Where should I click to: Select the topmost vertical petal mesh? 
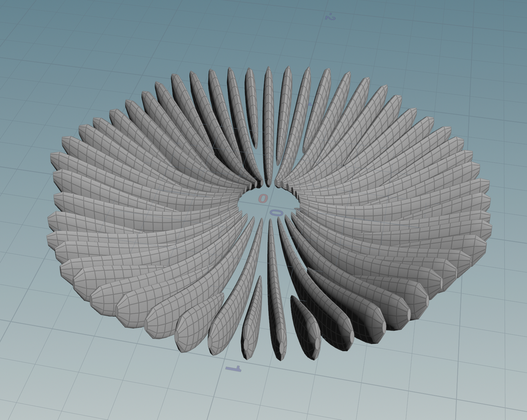[268, 112]
